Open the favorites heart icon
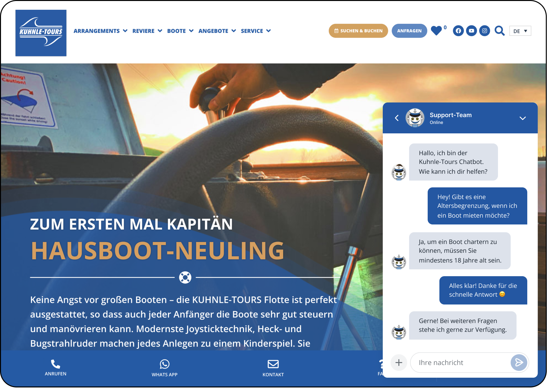 (x=436, y=31)
